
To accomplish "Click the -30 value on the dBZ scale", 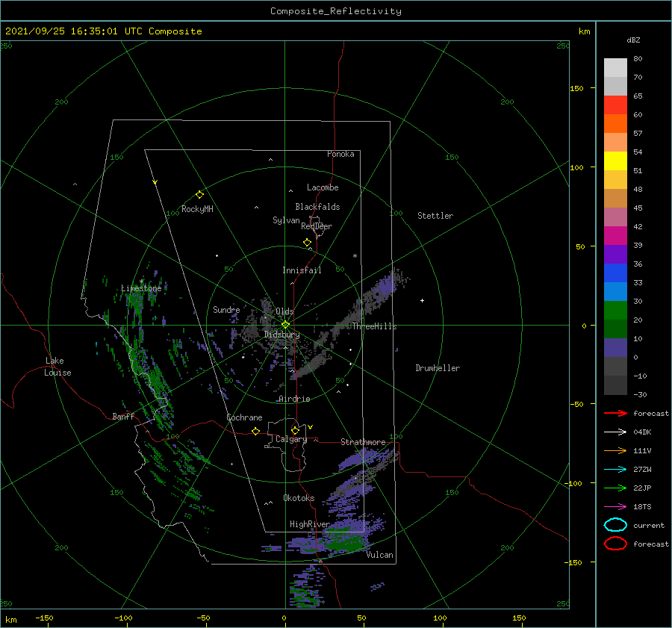I will pos(640,394).
